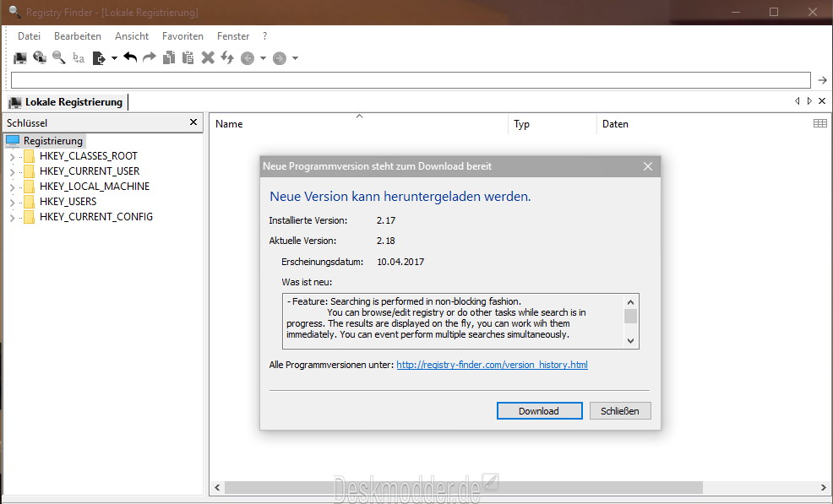Screen dimensions: 833x504
Task: Click into the registry address bar field
Action: [x=411, y=80]
